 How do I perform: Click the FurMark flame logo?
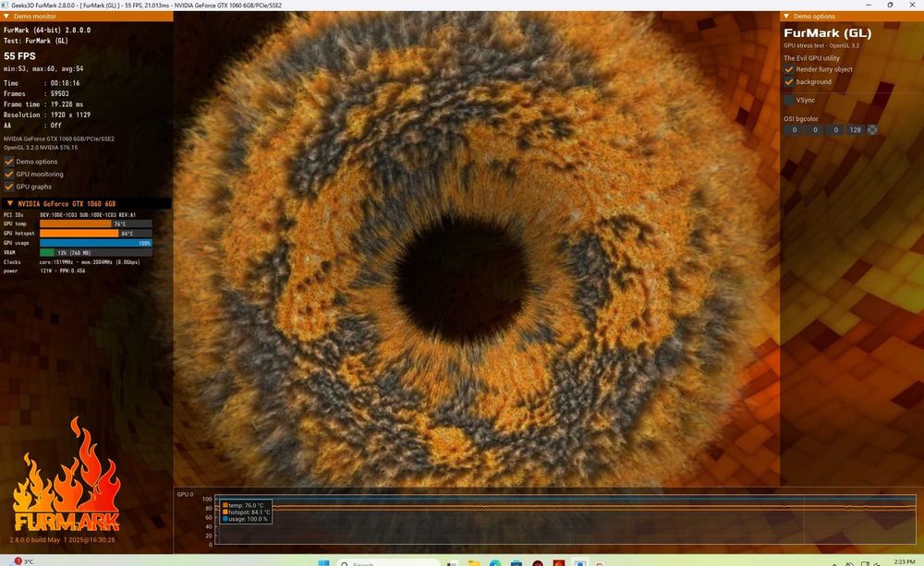[67, 475]
